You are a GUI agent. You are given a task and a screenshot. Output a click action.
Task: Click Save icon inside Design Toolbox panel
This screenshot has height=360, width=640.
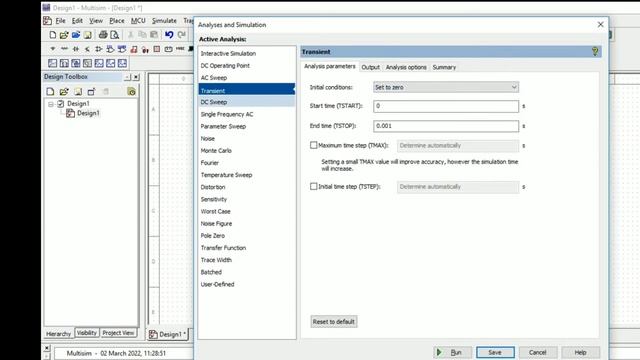(78, 91)
